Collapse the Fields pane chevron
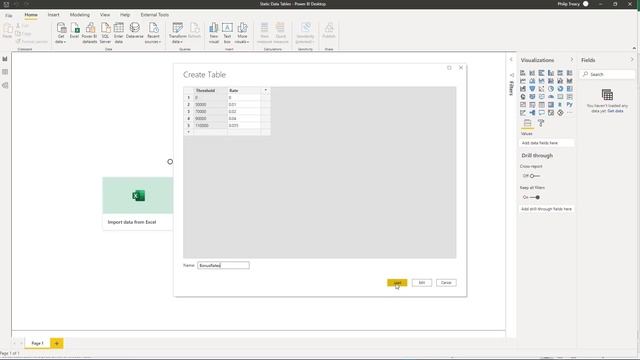 [x=632, y=60]
